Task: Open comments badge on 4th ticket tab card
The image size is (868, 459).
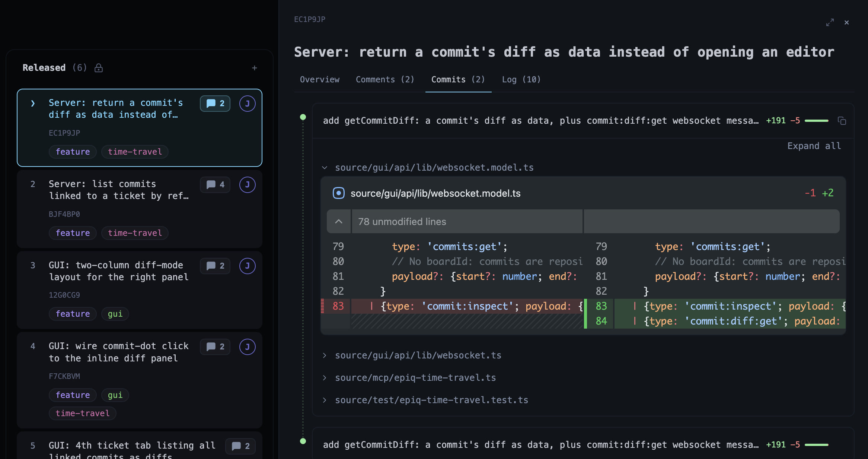Action: tap(240, 446)
